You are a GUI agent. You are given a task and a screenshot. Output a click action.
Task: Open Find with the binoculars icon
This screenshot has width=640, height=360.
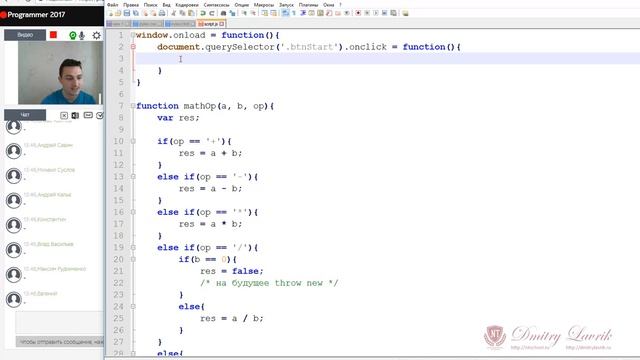click(x=223, y=13)
